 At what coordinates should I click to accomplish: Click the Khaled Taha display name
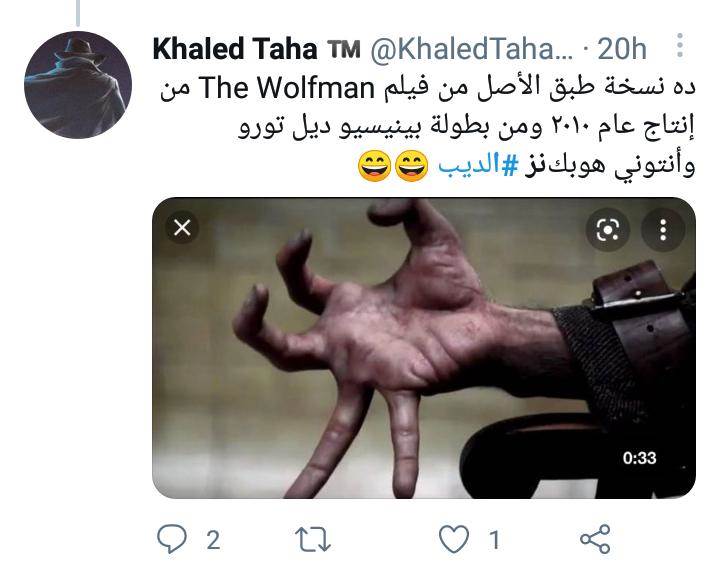pos(235,49)
